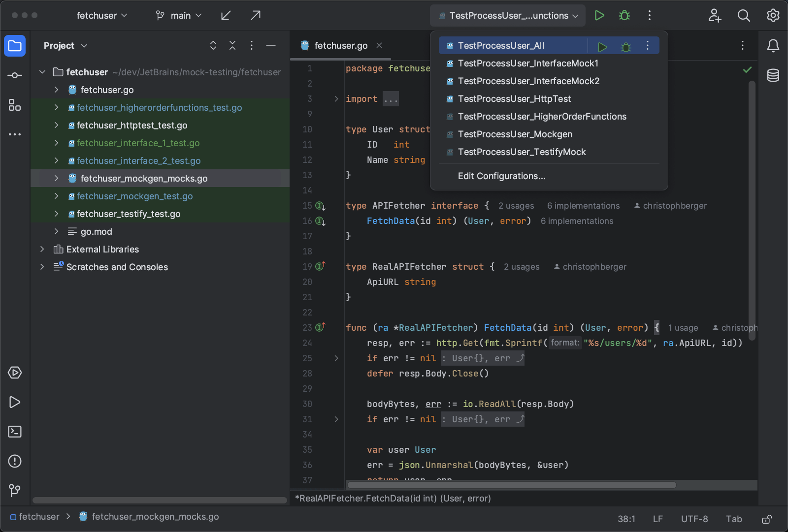Image resolution: width=788 pixels, height=532 pixels.
Task: Select the TestProcessUser_HttpTest configuration
Action: [x=514, y=98]
